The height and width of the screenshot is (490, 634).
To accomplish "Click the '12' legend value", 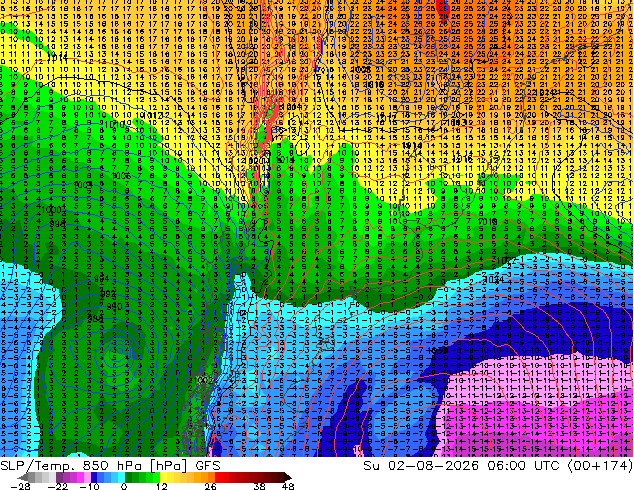I will pos(162,486).
